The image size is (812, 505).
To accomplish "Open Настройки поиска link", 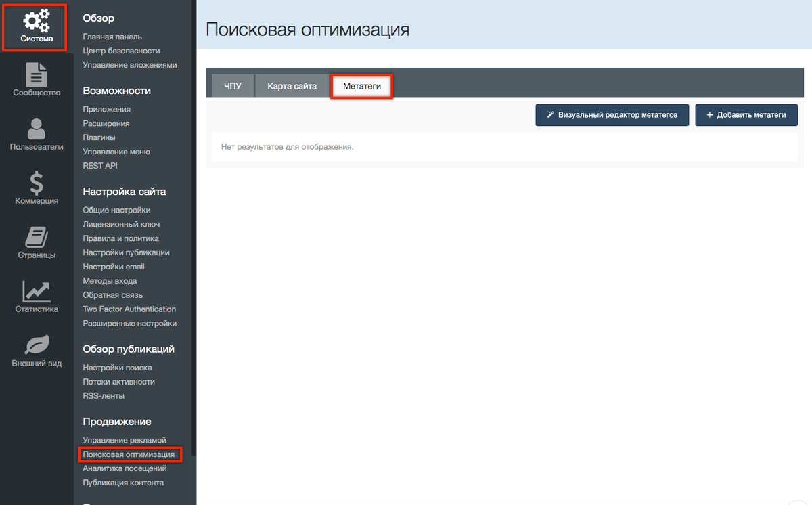I will point(117,368).
